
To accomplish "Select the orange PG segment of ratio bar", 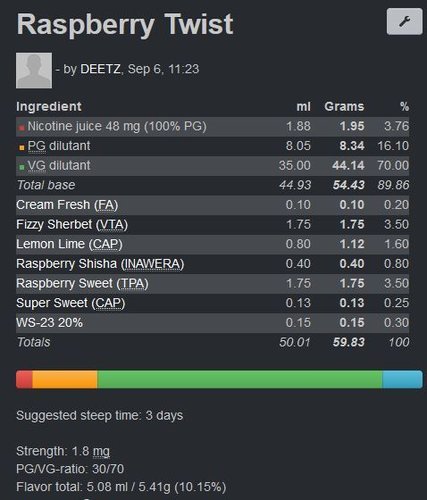I will (x=65, y=379).
